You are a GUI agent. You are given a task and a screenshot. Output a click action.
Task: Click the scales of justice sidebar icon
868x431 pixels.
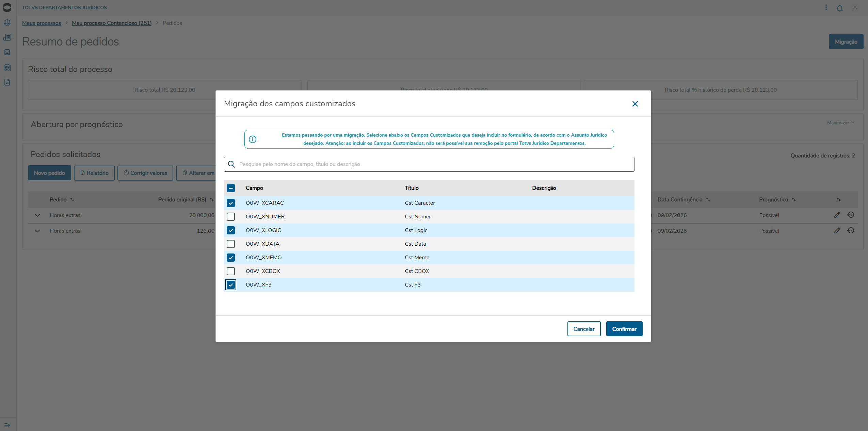(7, 22)
